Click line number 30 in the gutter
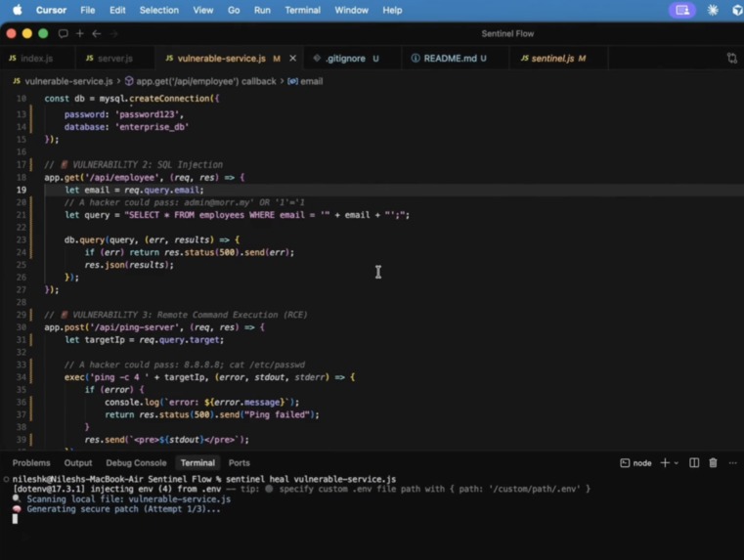The image size is (744, 560). (22, 327)
